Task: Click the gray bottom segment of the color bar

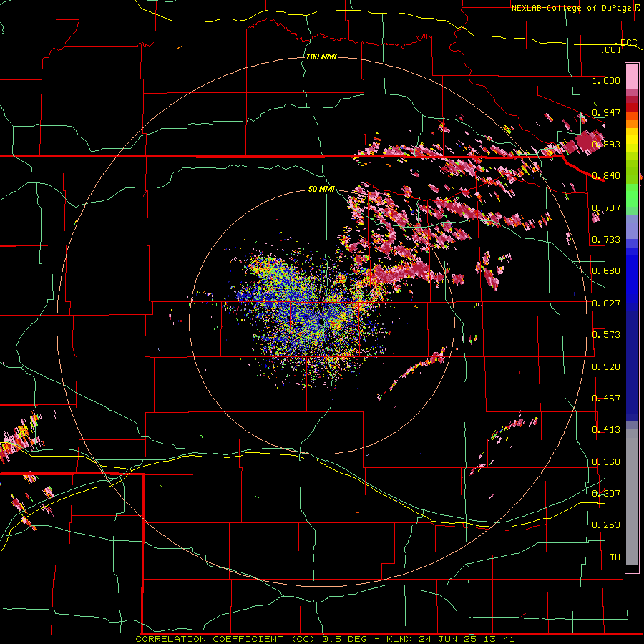Action: pyautogui.click(x=632, y=497)
